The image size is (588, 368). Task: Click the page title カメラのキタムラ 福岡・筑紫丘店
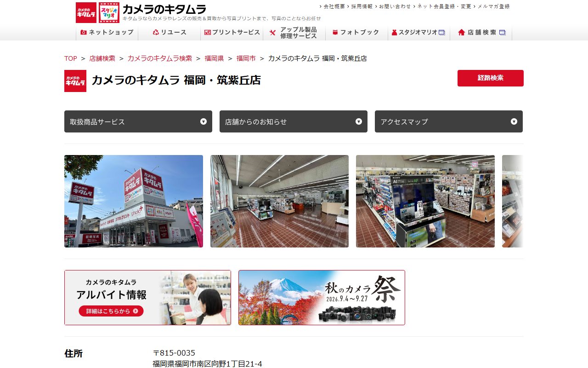tap(176, 80)
